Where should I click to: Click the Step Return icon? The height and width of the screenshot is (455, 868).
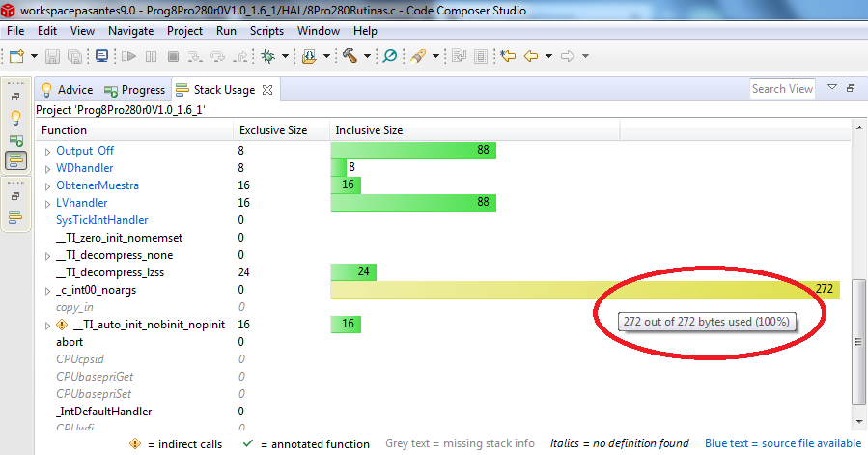click(x=240, y=56)
